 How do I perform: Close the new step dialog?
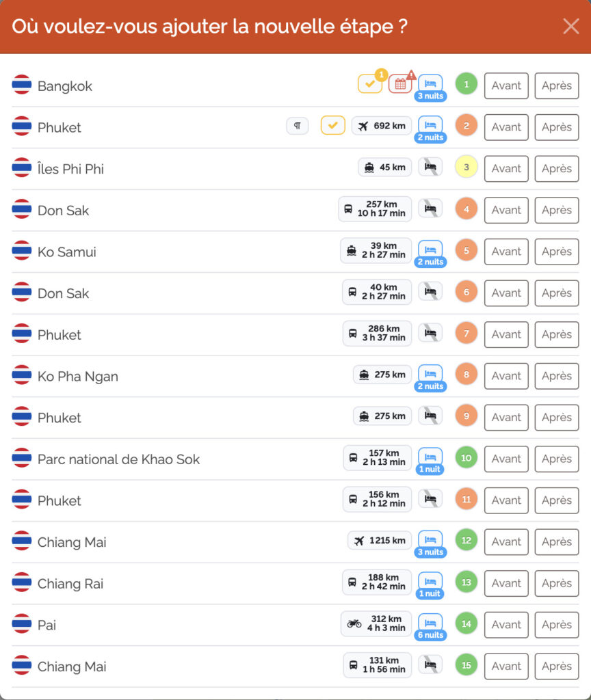tap(571, 27)
